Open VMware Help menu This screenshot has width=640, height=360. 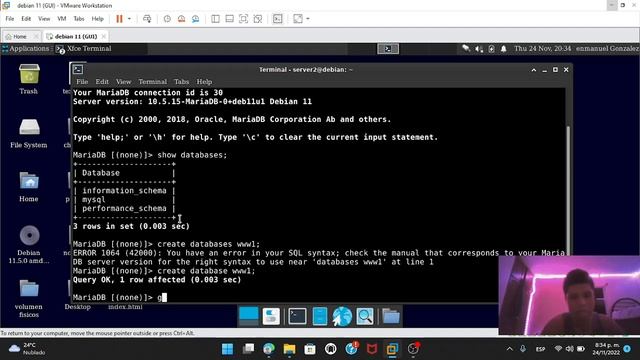click(98, 19)
